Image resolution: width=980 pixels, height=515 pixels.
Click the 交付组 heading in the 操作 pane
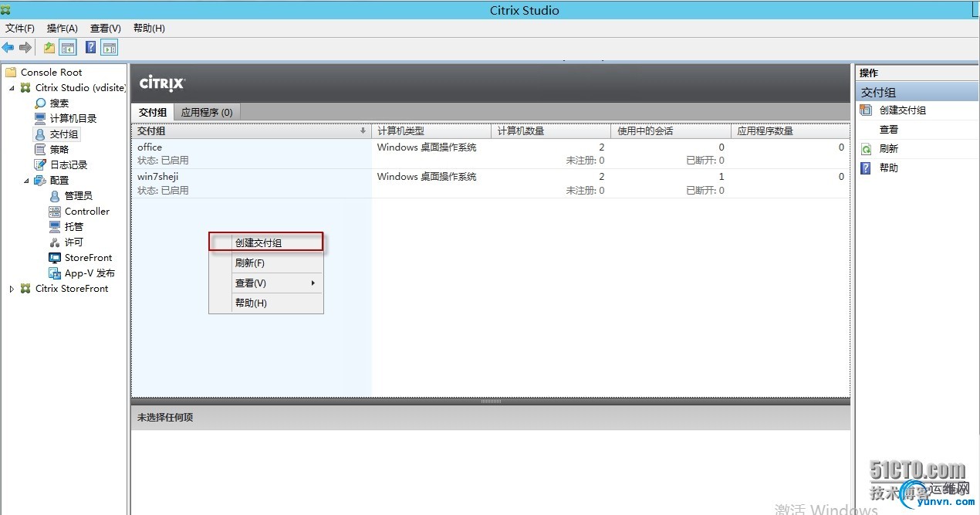917,93
